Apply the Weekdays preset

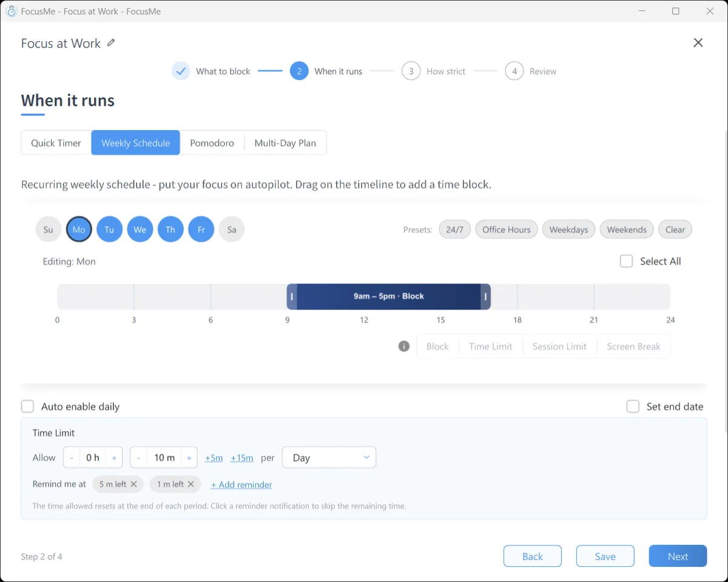pos(568,230)
